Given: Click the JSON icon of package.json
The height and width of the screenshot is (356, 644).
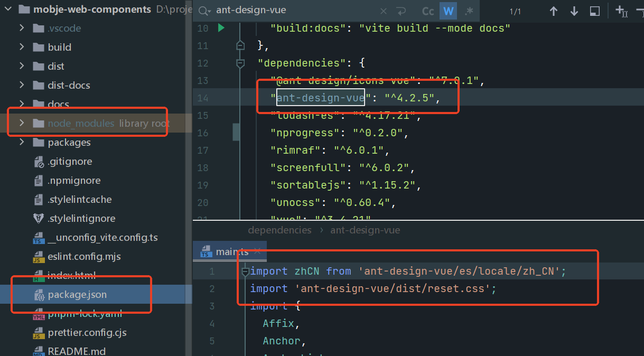Looking at the screenshot, I should click(39, 295).
